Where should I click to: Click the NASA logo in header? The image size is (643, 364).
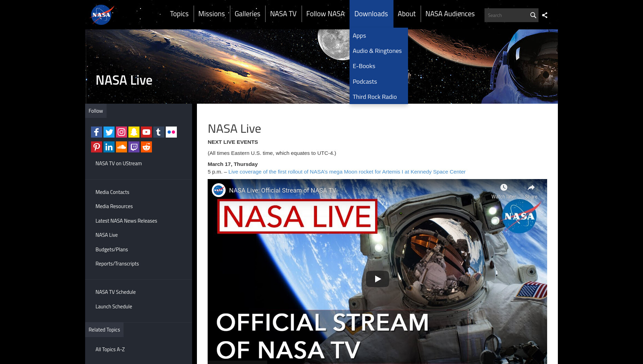pos(102,15)
